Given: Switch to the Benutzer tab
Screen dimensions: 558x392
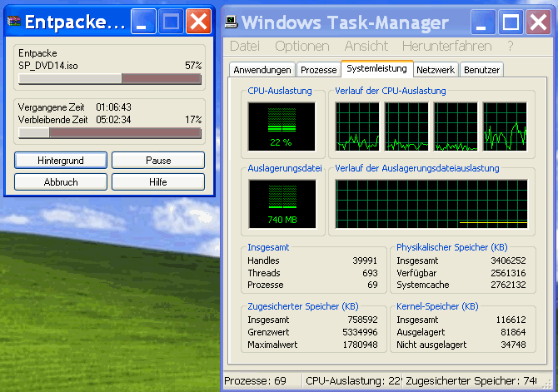Looking at the screenshot, I should (x=482, y=70).
